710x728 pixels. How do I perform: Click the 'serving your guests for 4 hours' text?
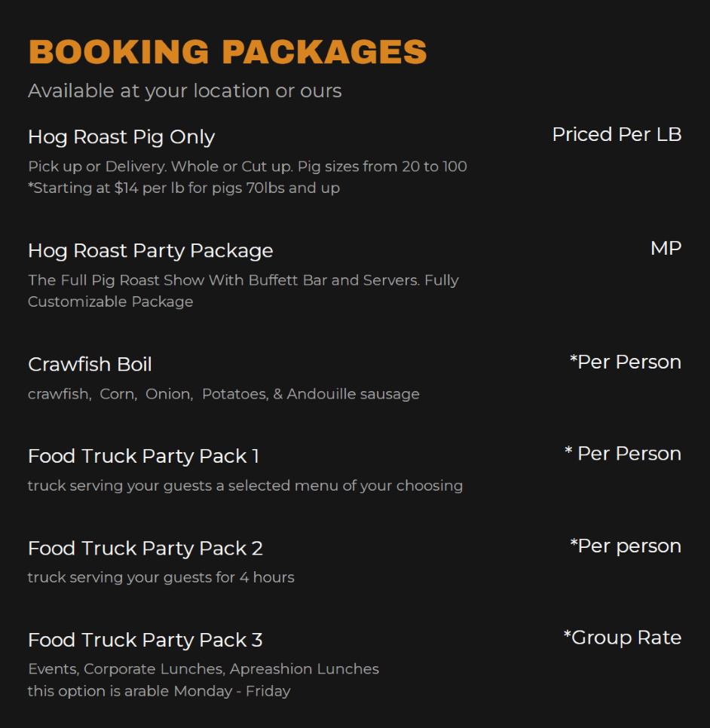coord(161,578)
